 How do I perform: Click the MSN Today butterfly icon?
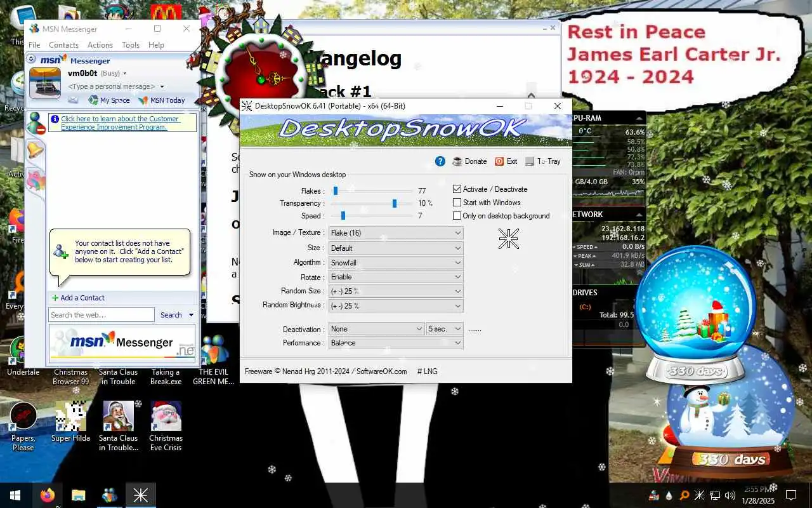[143, 100]
